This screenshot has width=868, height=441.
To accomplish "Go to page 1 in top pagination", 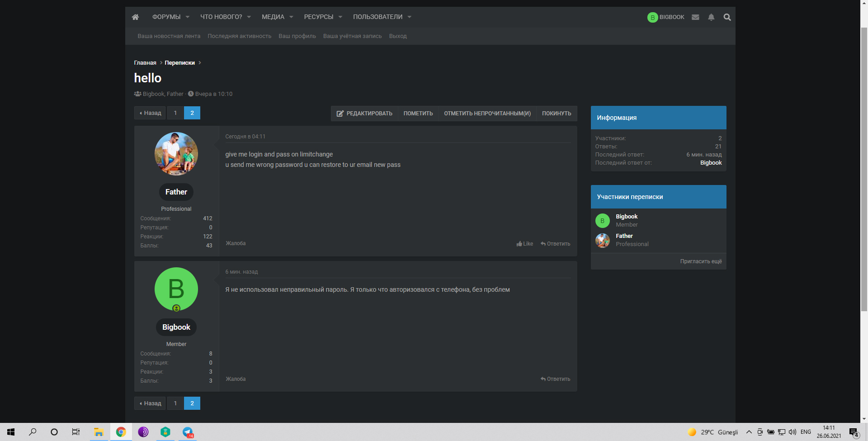I will [175, 113].
